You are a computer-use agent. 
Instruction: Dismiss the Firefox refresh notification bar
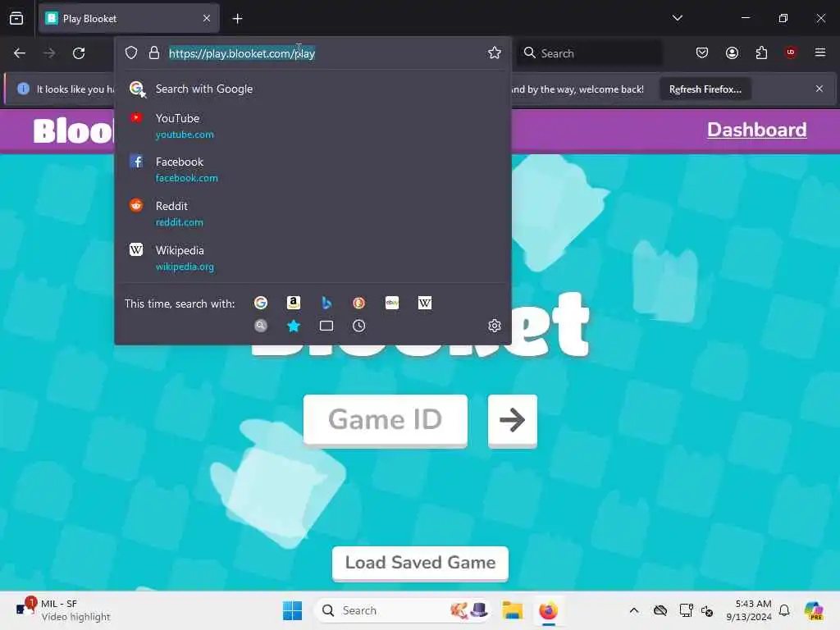tap(819, 89)
